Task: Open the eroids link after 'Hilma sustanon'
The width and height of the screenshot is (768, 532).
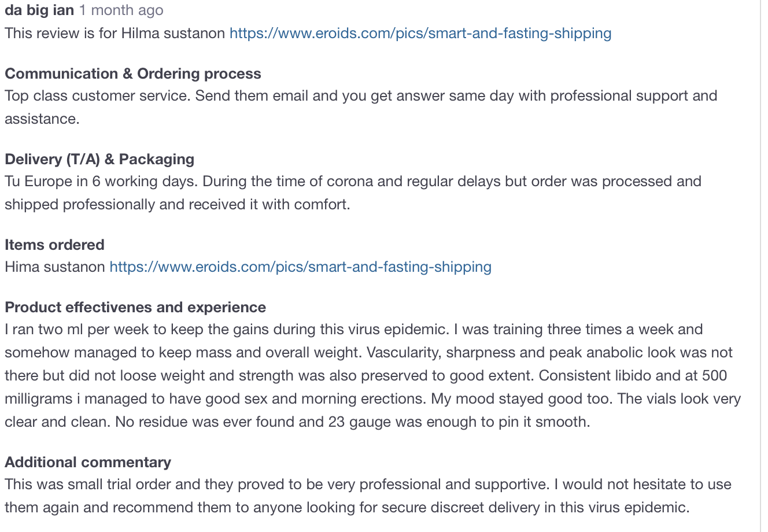Action: (420, 33)
